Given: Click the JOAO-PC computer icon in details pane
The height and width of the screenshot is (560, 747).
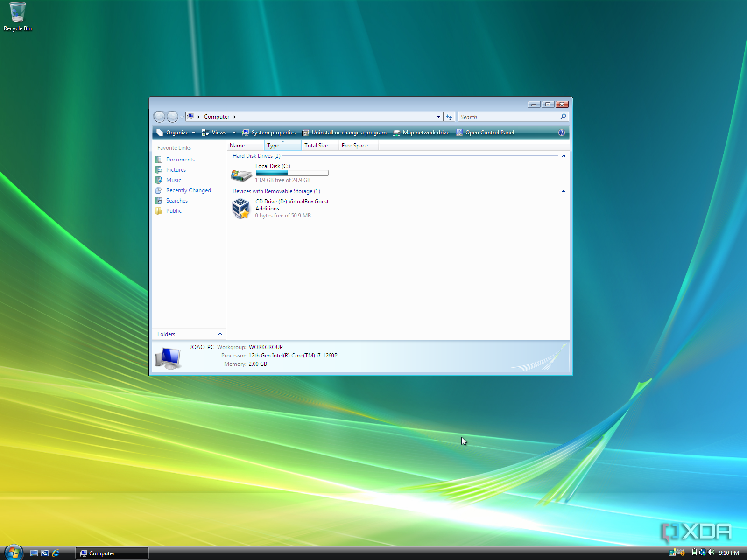Looking at the screenshot, I should pos(168,358).
